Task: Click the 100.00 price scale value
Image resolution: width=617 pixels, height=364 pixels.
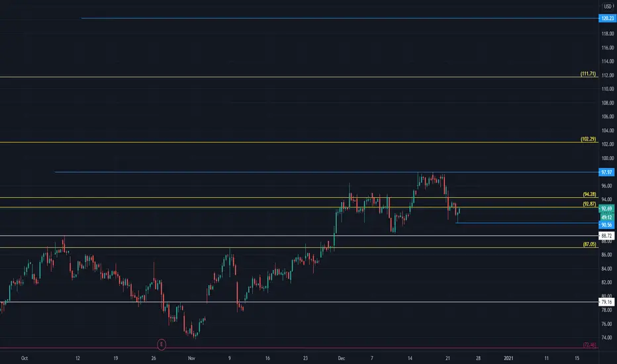Action: coord(607,159)
